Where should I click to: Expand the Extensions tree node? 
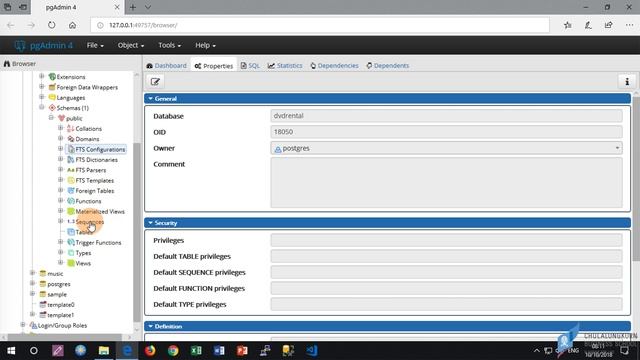click(x=42, y=76)
